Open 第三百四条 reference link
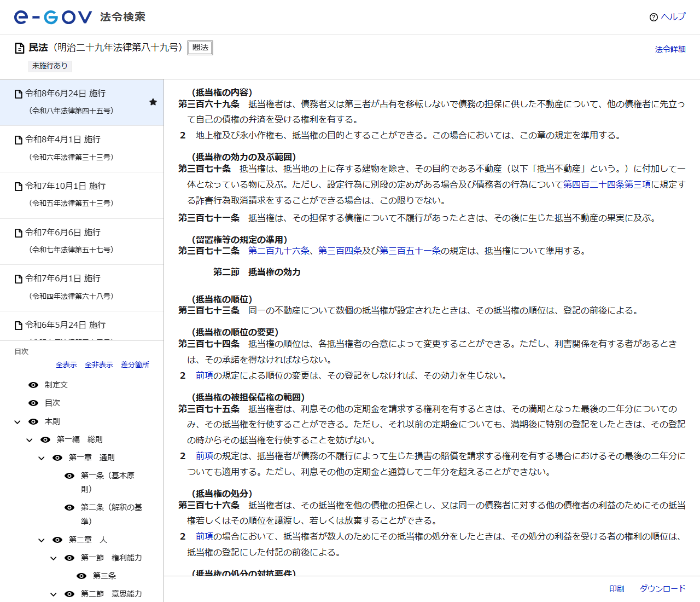The width and height of the screenshot is (700, 602). point(340,251)
